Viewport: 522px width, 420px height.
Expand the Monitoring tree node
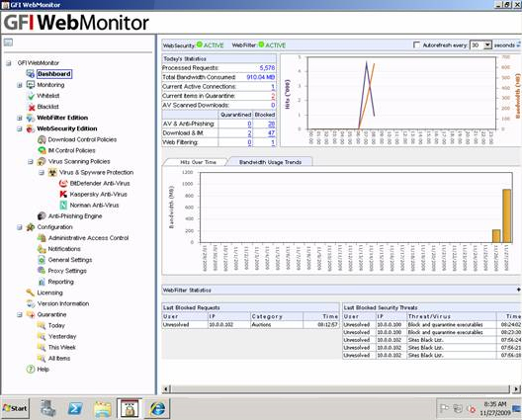[20, 85]
